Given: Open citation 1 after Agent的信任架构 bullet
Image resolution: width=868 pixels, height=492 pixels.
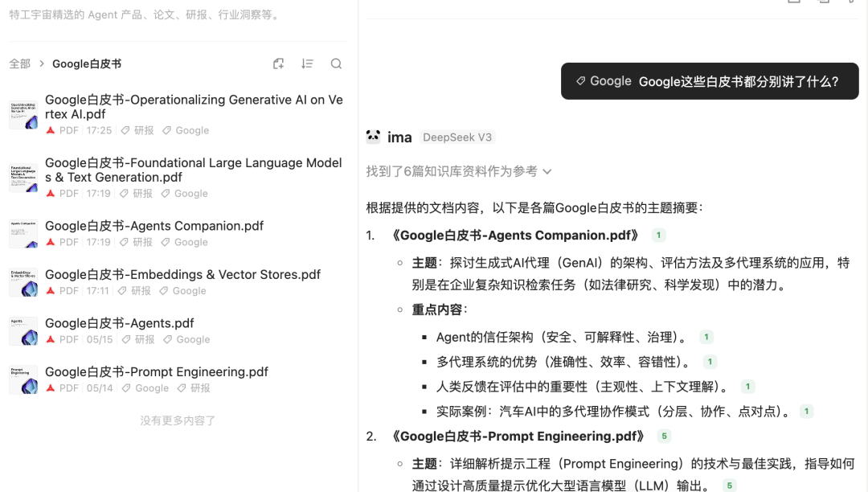Looking at the screenshot, I should pyautogui.click(x=706, y=337).
